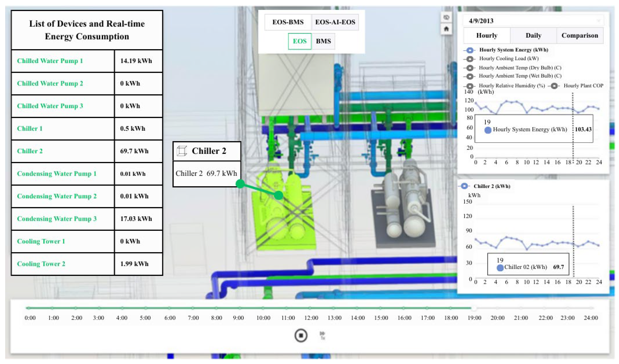Switch to the Daily tab

533,36
